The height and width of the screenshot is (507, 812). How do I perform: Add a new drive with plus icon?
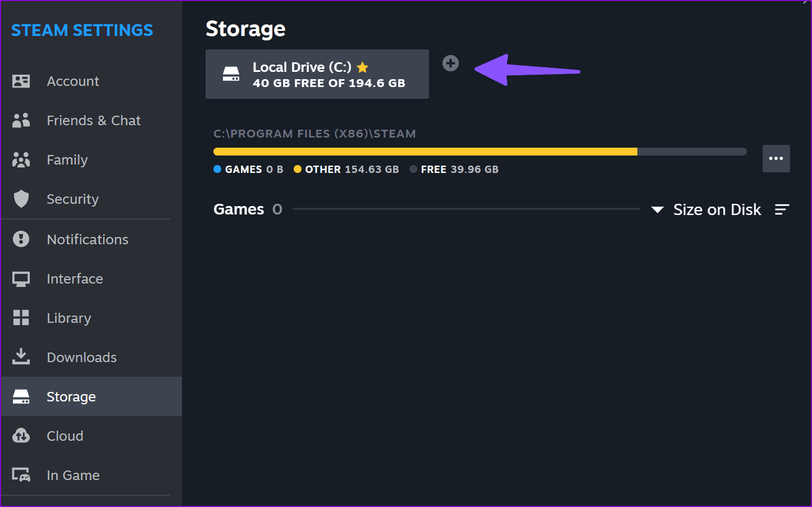[x=450, y=63]
